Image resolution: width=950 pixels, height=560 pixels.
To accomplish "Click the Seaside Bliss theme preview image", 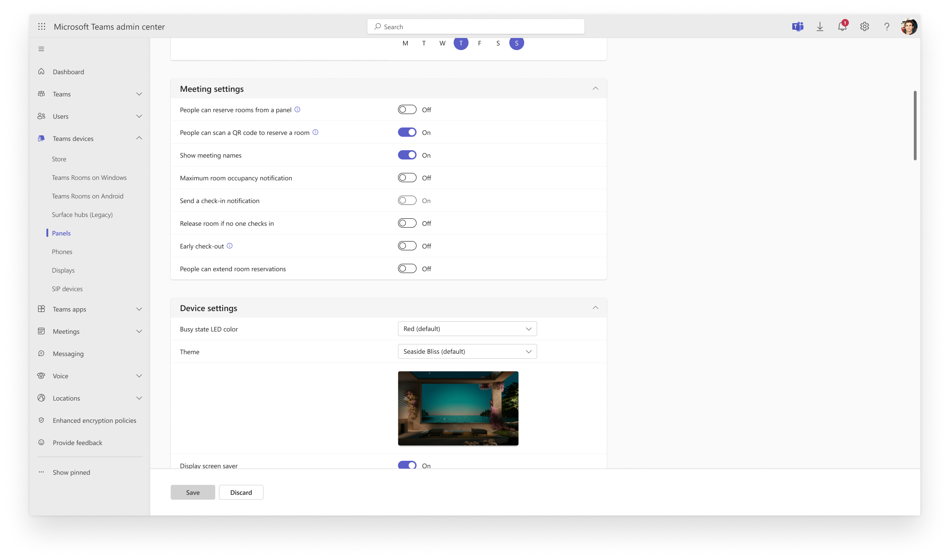I will click(458, 408).
